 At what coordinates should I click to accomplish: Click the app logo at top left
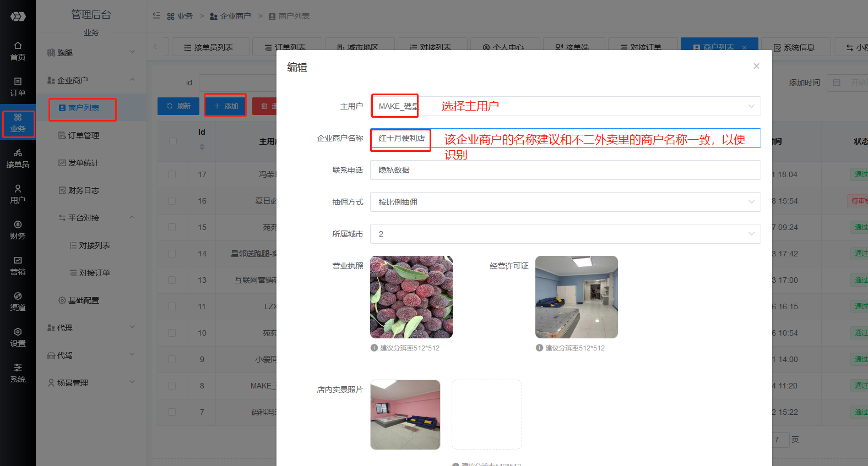18,17
